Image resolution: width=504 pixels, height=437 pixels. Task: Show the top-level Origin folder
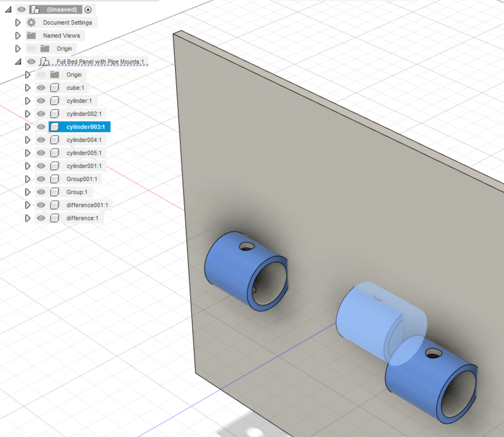[x=31, y=49]
